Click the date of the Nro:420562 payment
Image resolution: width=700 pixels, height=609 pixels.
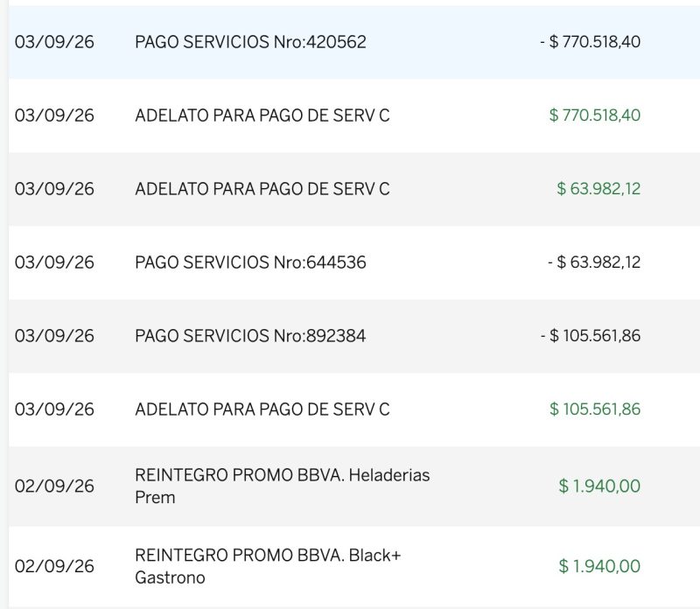click(54, 42)
